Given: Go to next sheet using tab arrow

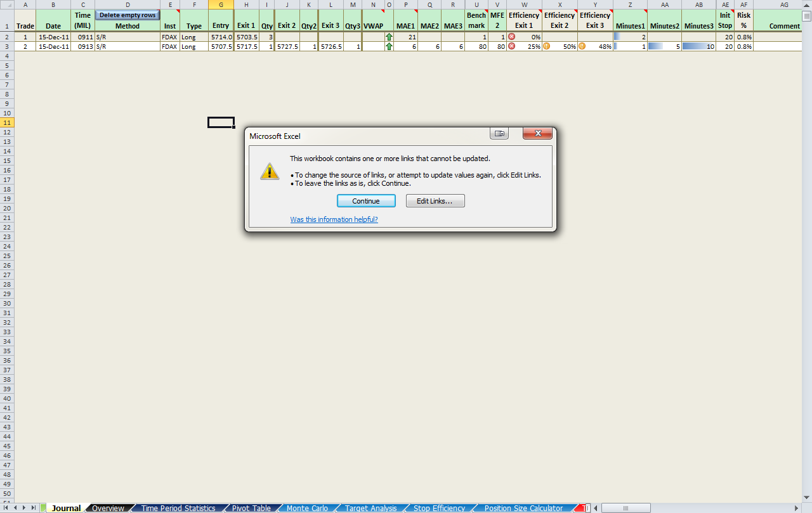Looking at the screenshot, I should point(25,508).
